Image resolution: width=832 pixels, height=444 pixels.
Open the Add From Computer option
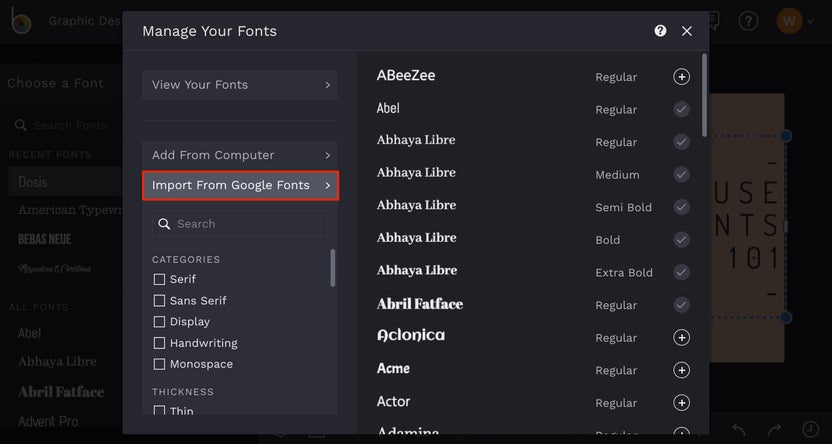pyautogui.click(x=240, y=155)
